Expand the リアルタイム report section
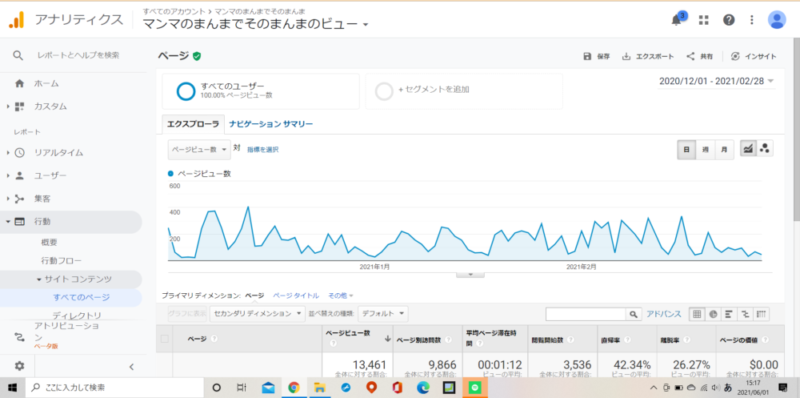The image size is (800, 398). pyautogui.click(x=58, y=152)
